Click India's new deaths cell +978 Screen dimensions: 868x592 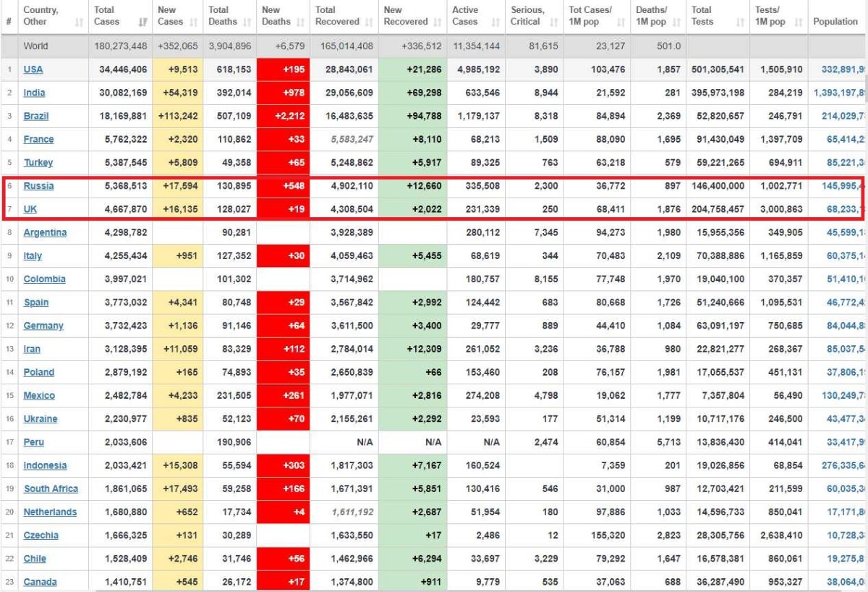pos(284,93)
